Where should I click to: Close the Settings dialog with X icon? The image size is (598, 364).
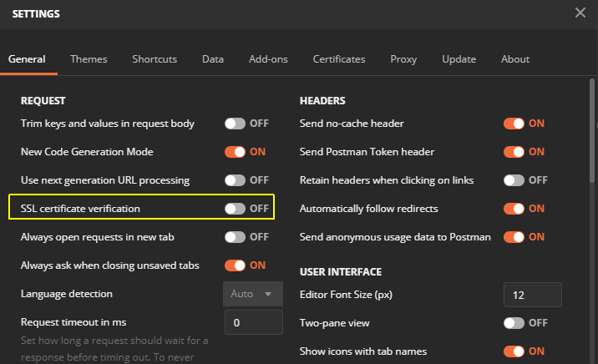[580, 13]
